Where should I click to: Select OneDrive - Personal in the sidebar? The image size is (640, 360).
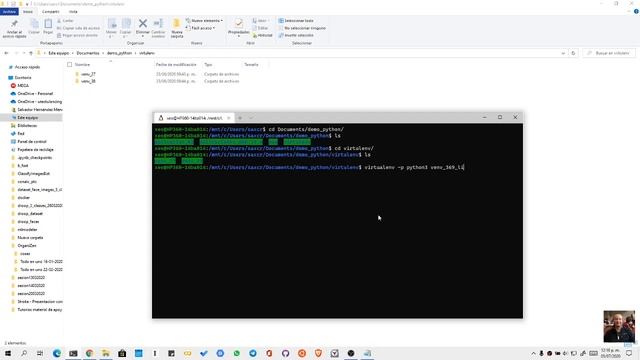point(35,93)
